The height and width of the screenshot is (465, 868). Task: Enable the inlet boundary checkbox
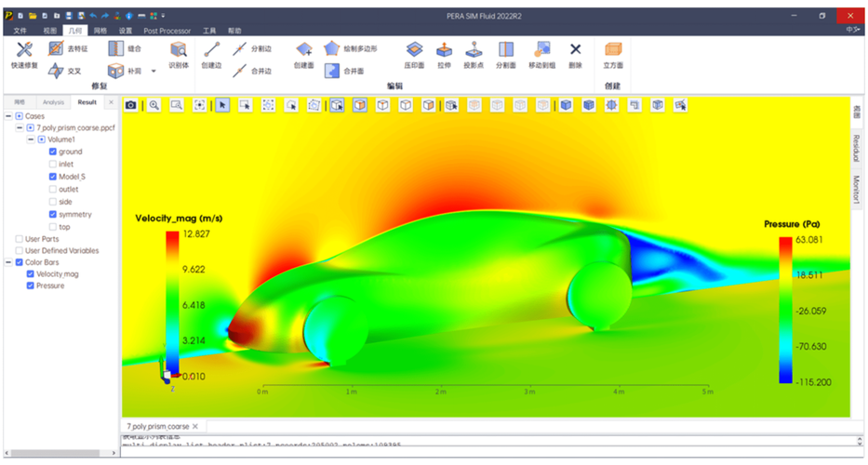coord(53,164)
